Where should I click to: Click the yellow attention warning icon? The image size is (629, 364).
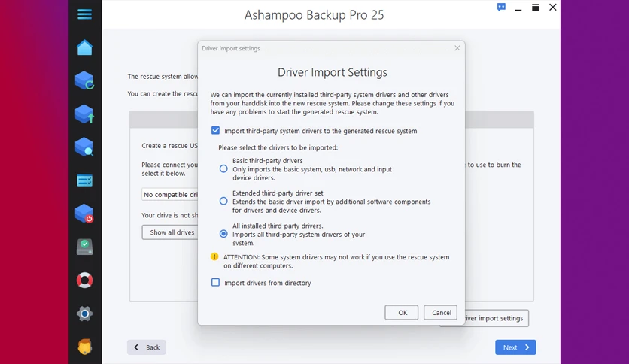pyautogui.click(x=214, y=256)
